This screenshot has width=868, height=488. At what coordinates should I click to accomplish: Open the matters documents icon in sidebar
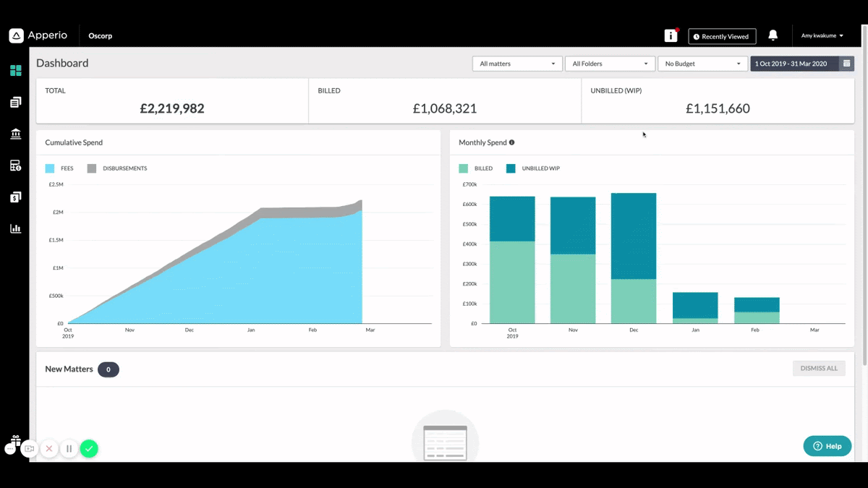15,103
